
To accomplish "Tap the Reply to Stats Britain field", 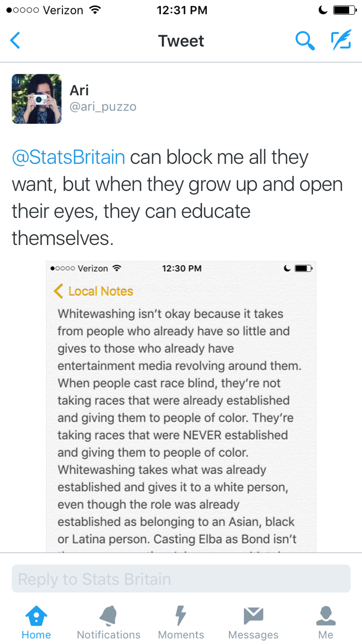I will click(181, 579).
